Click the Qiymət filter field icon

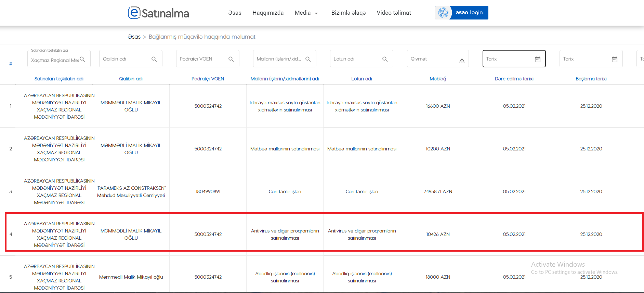(462, 61)
